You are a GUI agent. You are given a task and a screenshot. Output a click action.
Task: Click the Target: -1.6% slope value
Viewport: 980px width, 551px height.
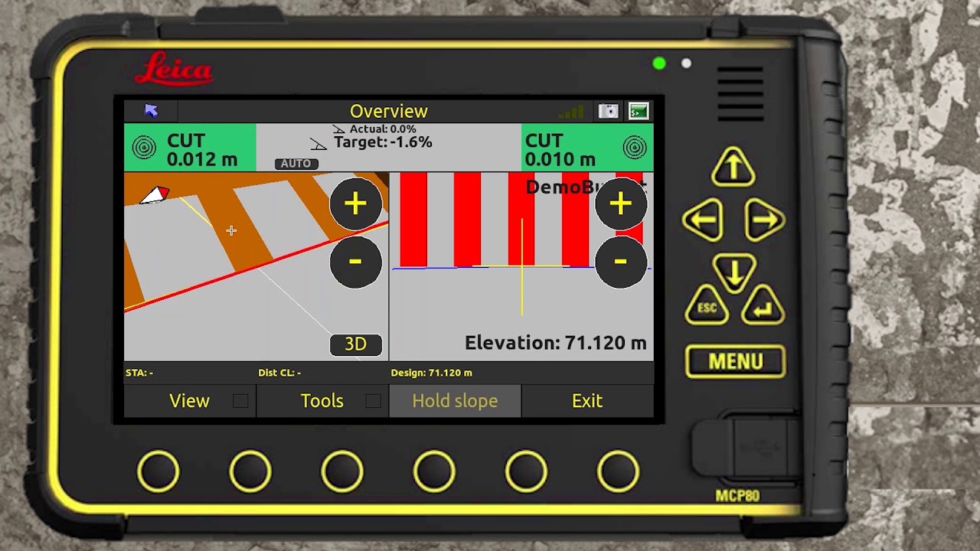point(383,142)
